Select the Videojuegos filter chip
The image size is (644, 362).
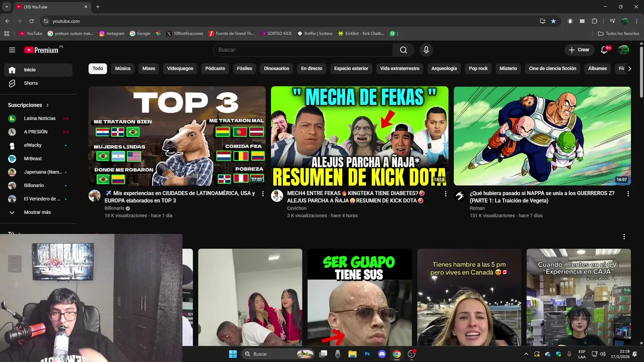click(180, 68)
